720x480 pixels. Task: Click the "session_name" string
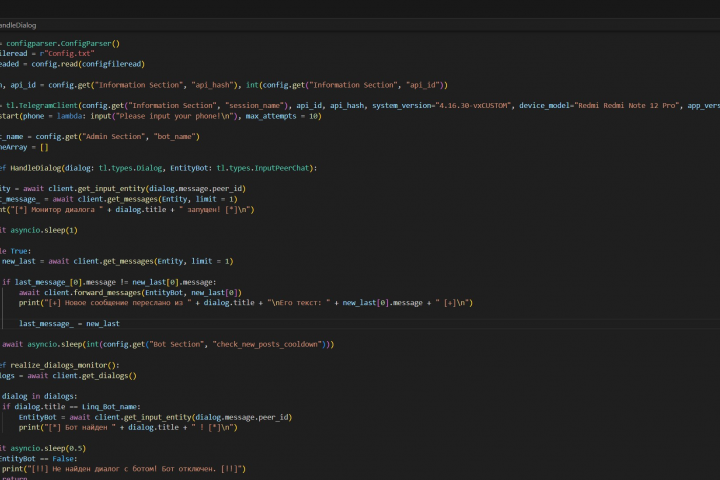pos(254,106)
